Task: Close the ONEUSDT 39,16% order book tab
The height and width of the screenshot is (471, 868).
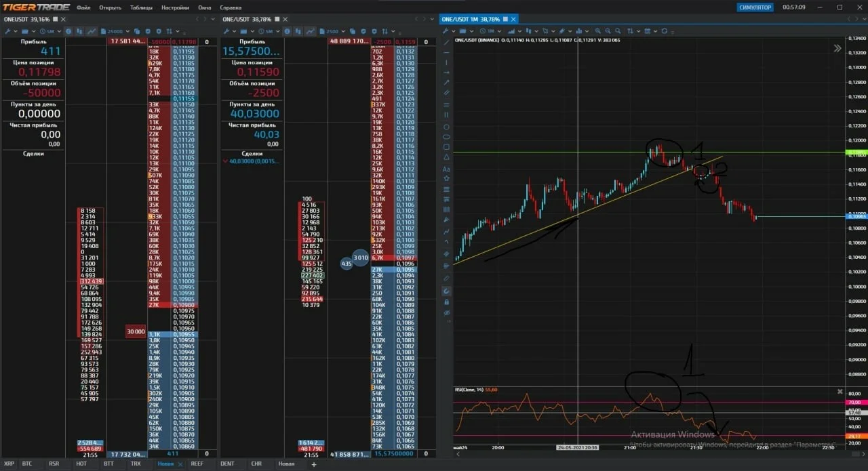Action: [x=64, y=19]
